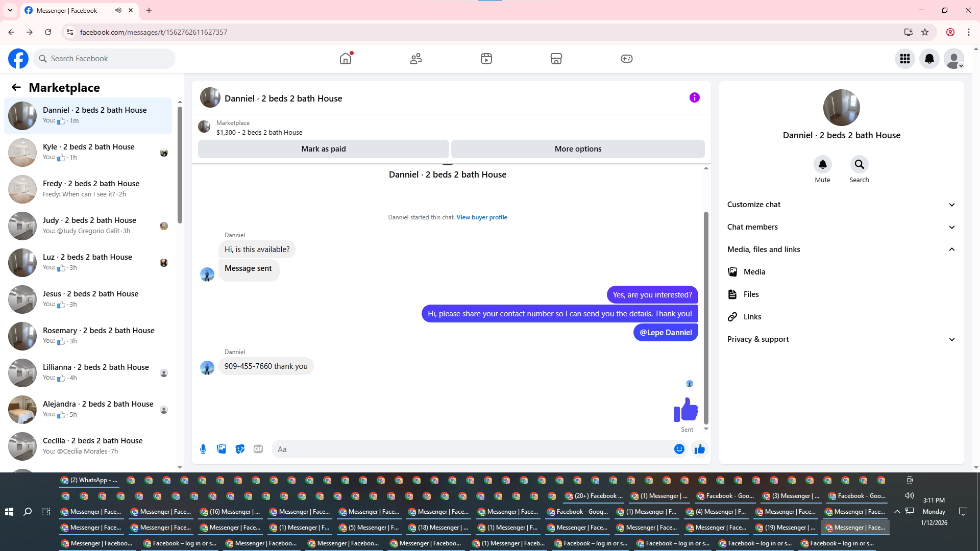Toggle the conversation information panel
This screenshot has height=551, width=980.
[694, 97]
